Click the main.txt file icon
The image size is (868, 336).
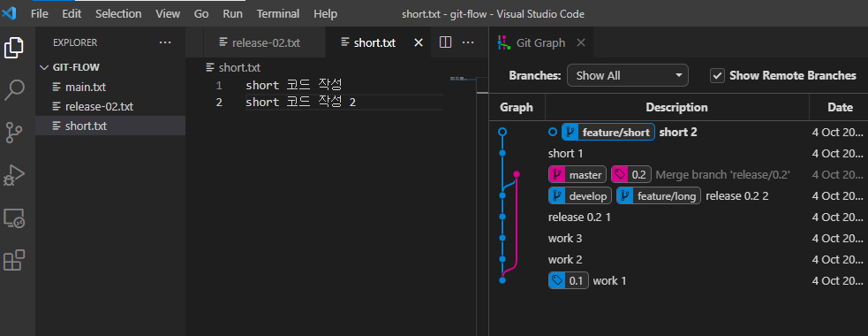pyautogui.click(x=57, y=87)
